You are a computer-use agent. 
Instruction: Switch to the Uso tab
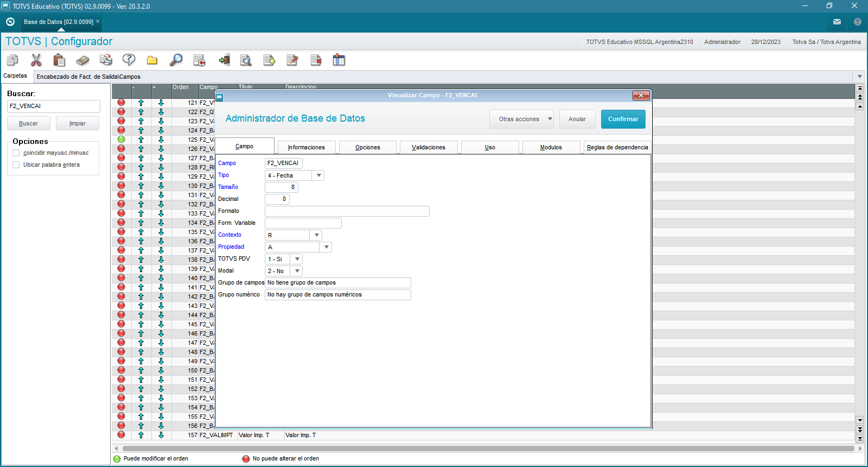(x=490, y=147)
